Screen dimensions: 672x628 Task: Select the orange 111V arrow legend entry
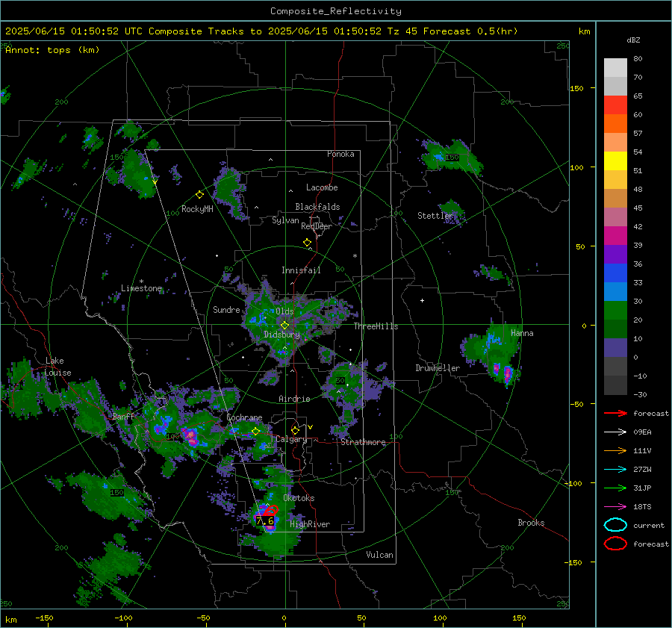(x=615, y=450)
